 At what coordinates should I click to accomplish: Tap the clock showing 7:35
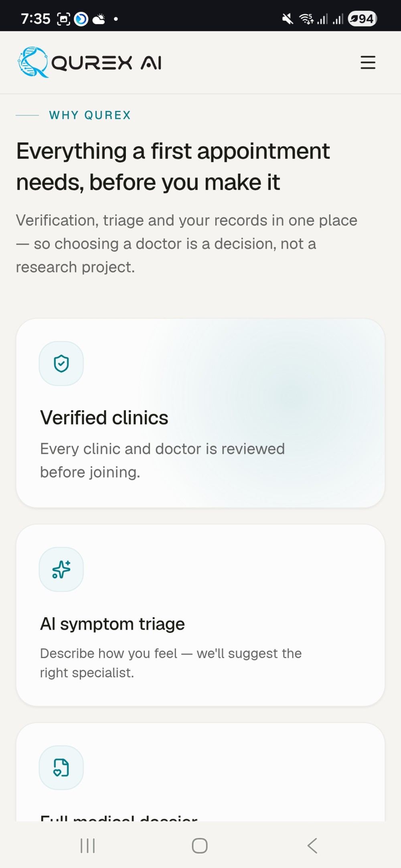coord(35,19)
